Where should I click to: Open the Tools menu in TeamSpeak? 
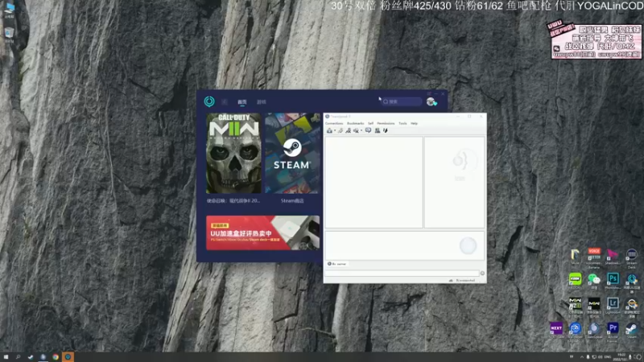pos(402,123)
